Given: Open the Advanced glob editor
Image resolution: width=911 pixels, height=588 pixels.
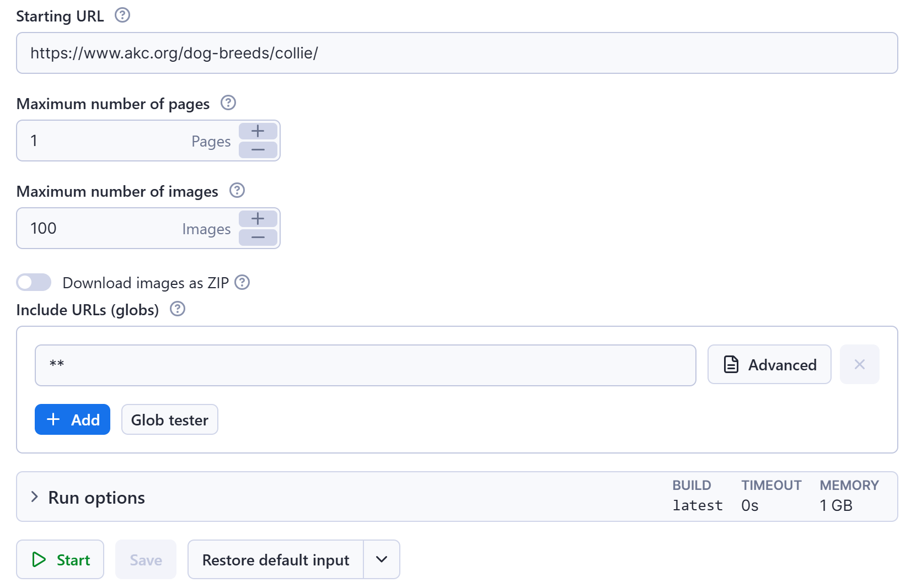Looking at the screenshot, I should [x=769, y=364].
